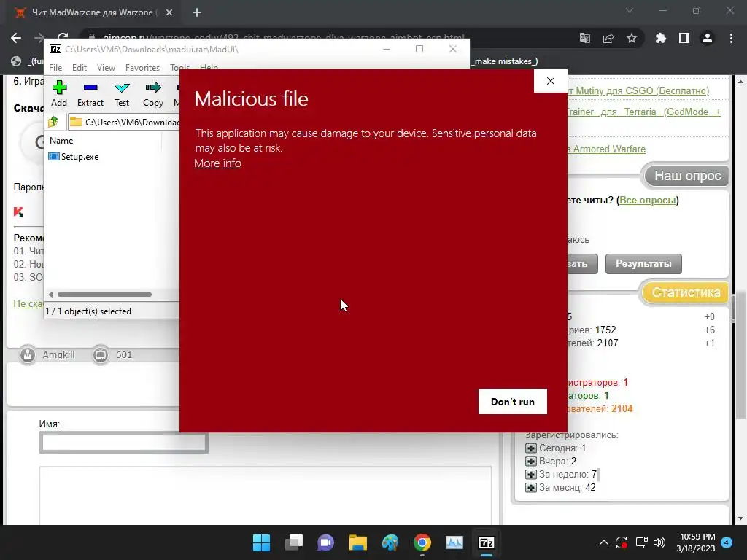Click the More info link in warning
The image size is (747, 560).
click(x=217, y=163)
